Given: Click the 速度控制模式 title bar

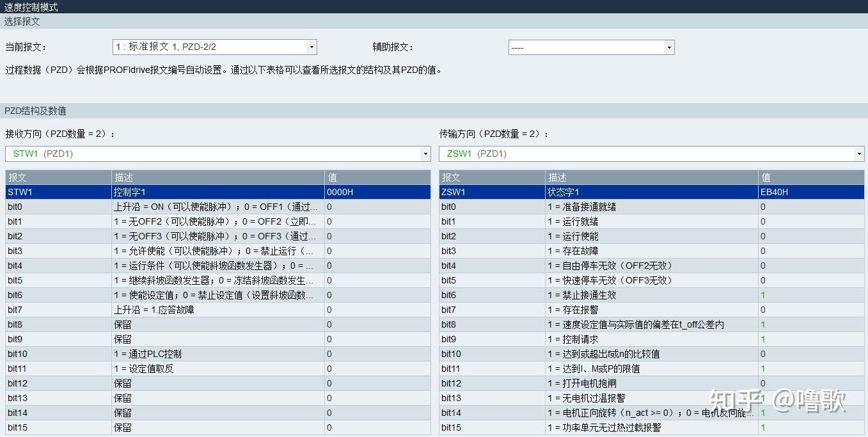Looking at the screenshot, I should click(38, 6).
